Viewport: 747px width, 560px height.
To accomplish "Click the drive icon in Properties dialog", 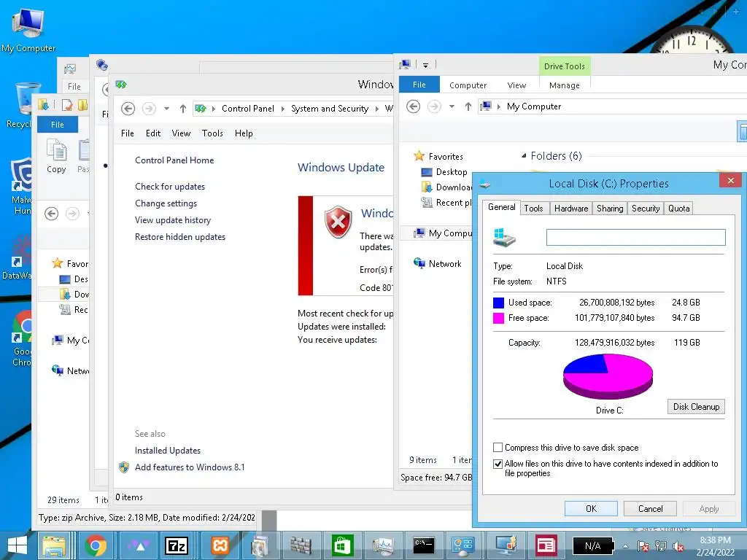I will point(505,237).
